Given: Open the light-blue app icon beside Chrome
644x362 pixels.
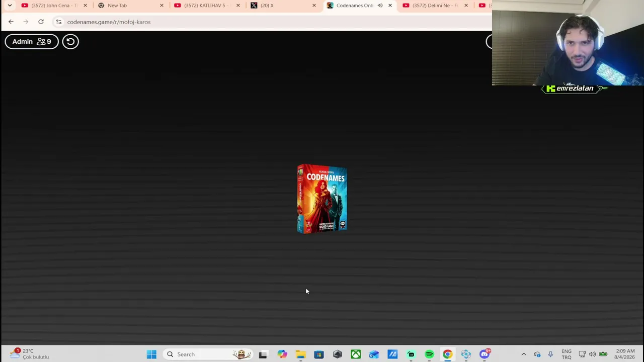Looking at the screenshot, I should point(466,354).
